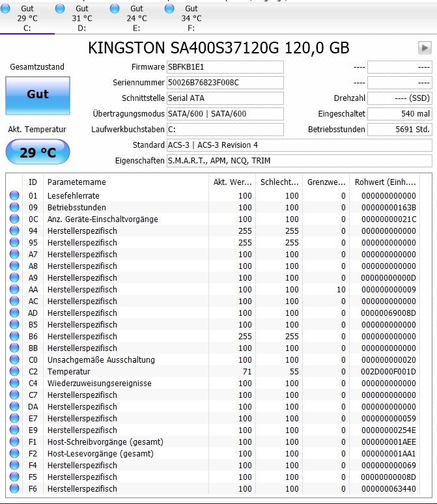Click the ID column header

coord(33,182)
